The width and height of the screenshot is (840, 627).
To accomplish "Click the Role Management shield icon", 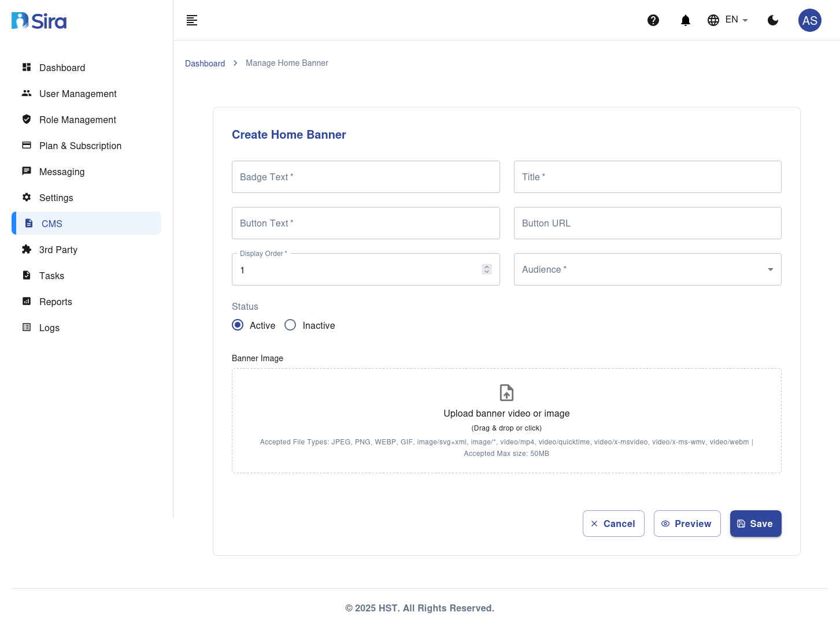I will 27,119.
